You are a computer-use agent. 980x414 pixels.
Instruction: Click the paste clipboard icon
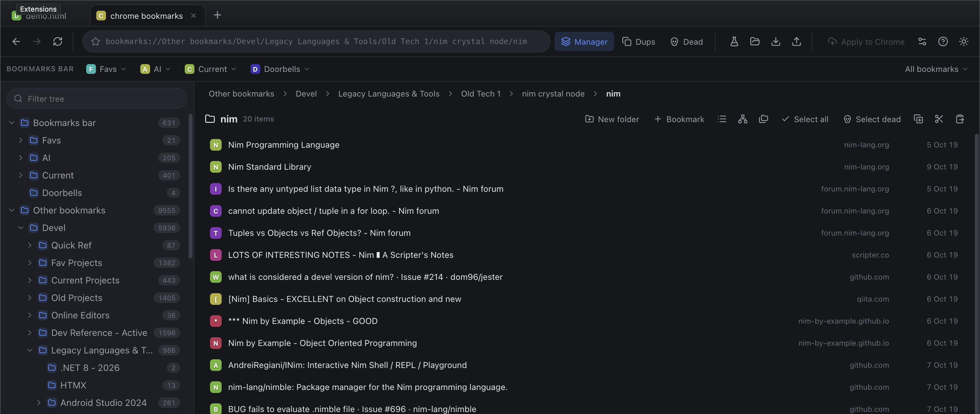[x=960, y=119]
